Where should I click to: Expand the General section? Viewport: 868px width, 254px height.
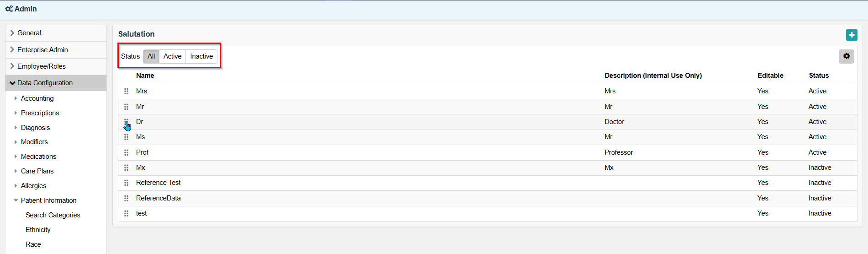tap(29, 33)
